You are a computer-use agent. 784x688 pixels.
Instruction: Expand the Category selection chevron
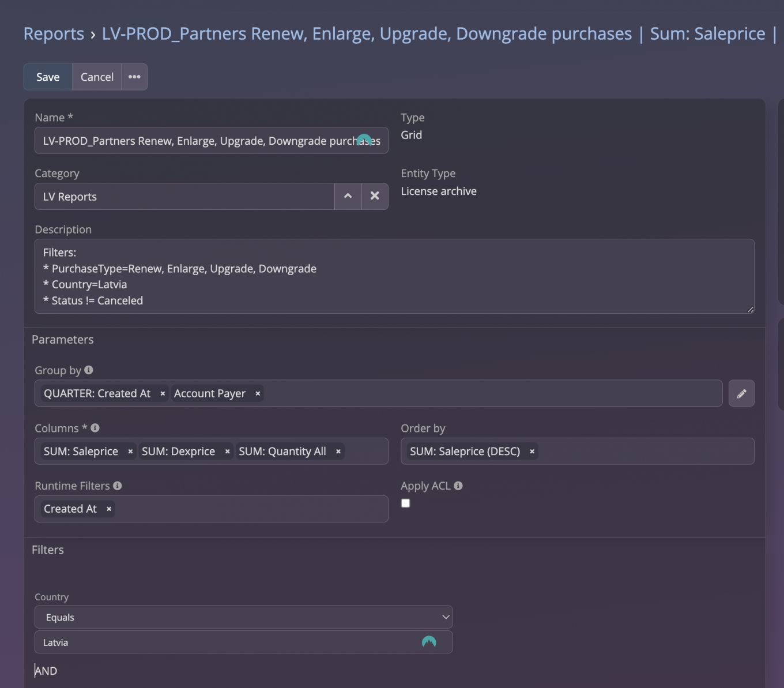348,197
